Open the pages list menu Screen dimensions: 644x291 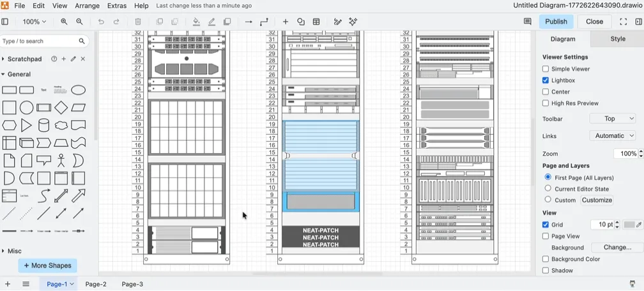coord(26,284)
